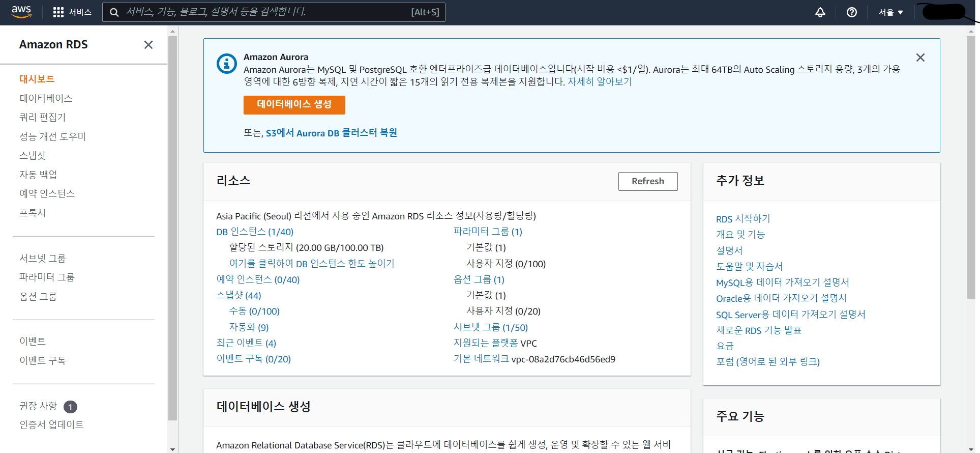Open the 서울 region dropdown
980x453 pixels.
click(x=890, y=12)
